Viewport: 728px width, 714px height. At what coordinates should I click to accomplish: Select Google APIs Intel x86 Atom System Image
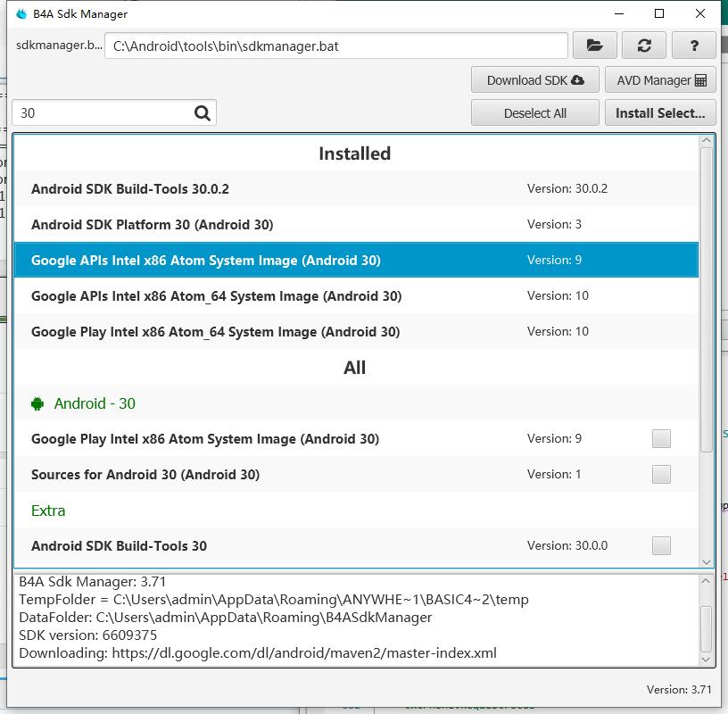(356, 260)
